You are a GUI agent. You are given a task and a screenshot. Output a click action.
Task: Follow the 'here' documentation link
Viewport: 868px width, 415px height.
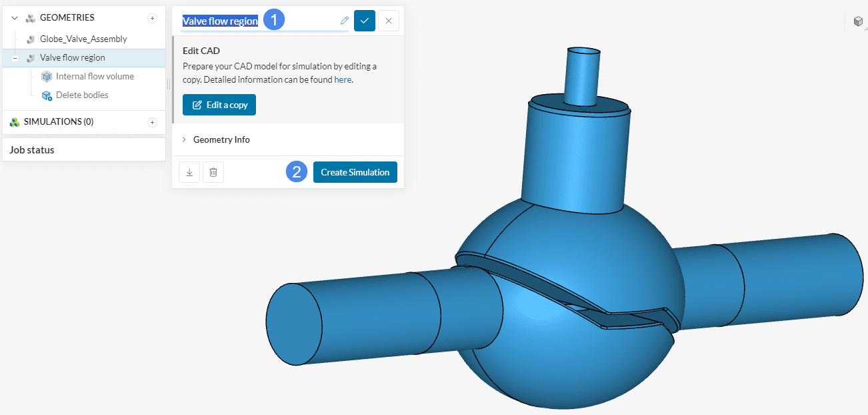(x=342, y=79)
